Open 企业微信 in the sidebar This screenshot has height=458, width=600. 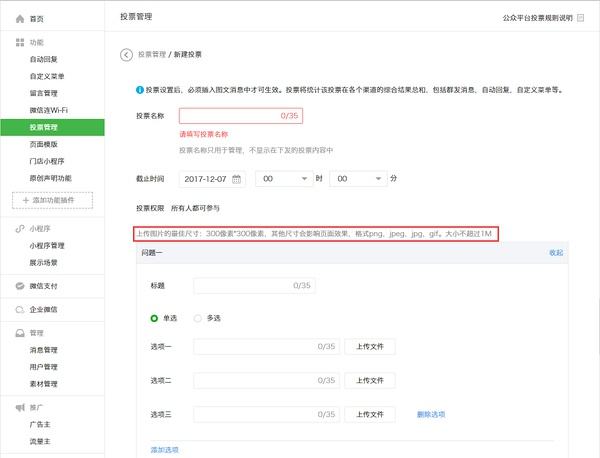44,309
